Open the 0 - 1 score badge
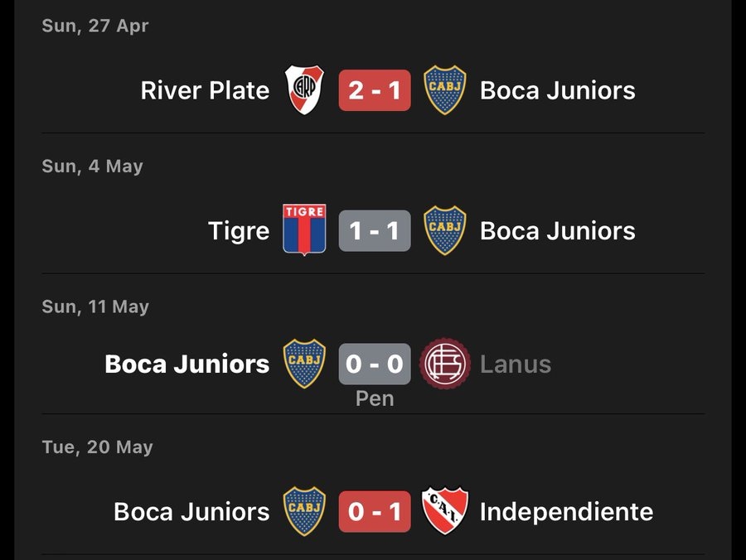 [375, 511]
